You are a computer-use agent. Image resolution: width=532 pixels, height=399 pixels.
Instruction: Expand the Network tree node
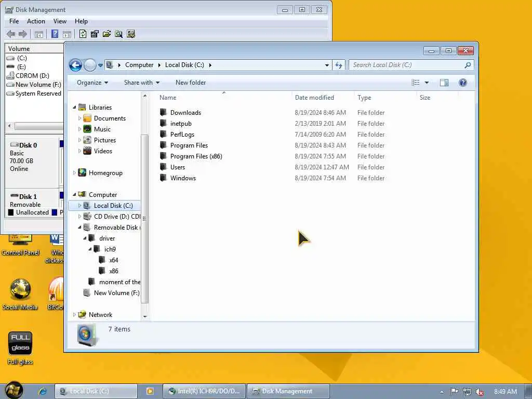[74, 315]
